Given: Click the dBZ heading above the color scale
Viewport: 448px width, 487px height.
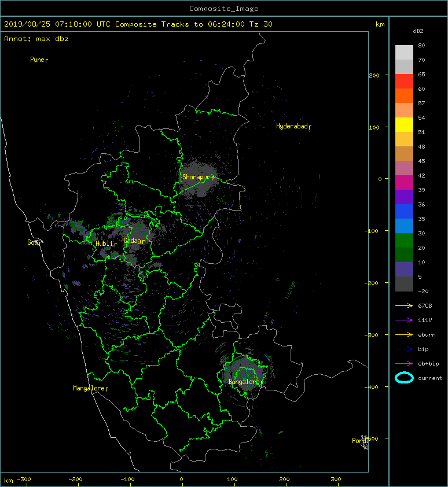Looking at the screenshot, I should coord(418,31).
